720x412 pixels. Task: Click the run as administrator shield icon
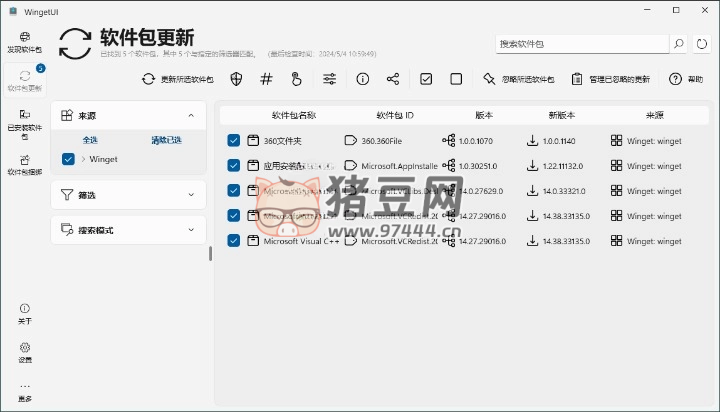click(237, 79)
